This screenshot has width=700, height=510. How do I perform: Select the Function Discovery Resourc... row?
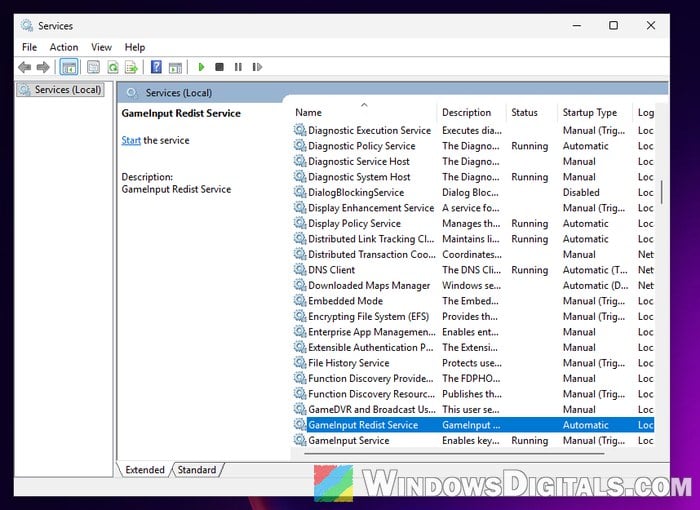coord(473,393)
